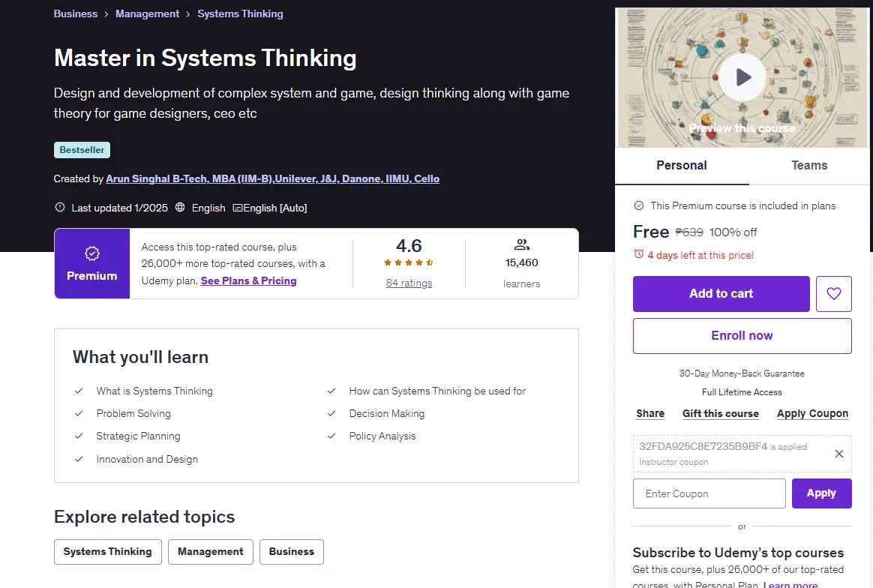Click the globe language icon
Image resolution: width=873 pixels, height=588 pixels.
(180, 207)
